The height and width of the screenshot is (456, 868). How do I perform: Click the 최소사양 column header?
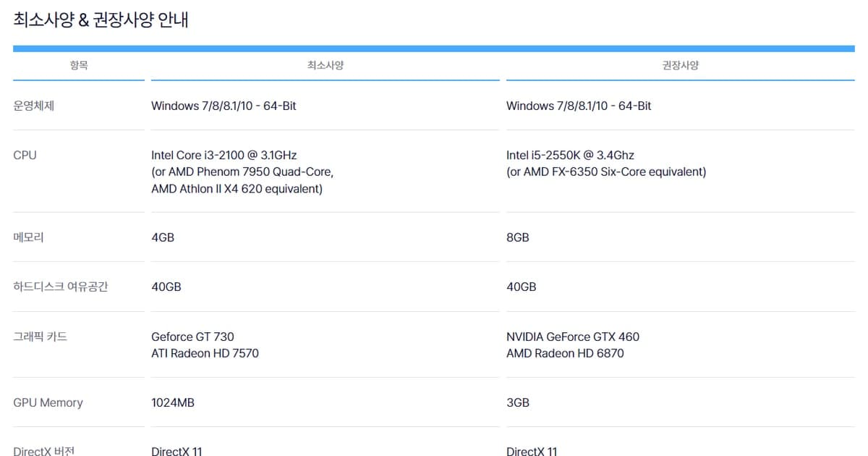(x=325, y=65)
